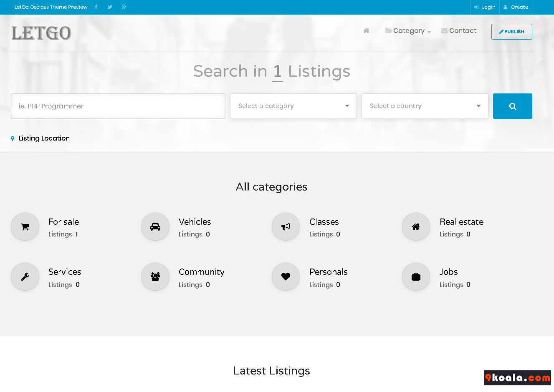The width and height of the screenshot is (554, 392).
Task: Focus the keyword search input field
Action: pos(118,106)
